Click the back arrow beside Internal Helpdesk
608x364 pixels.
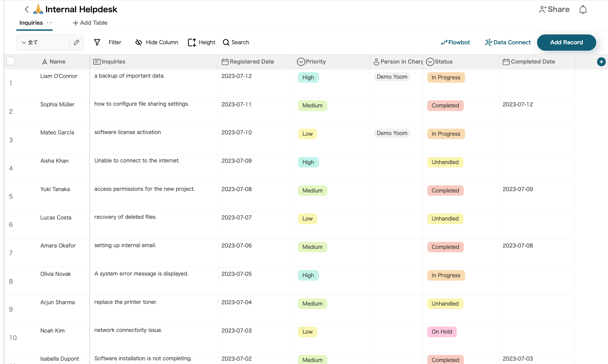(x=27, y=9)
